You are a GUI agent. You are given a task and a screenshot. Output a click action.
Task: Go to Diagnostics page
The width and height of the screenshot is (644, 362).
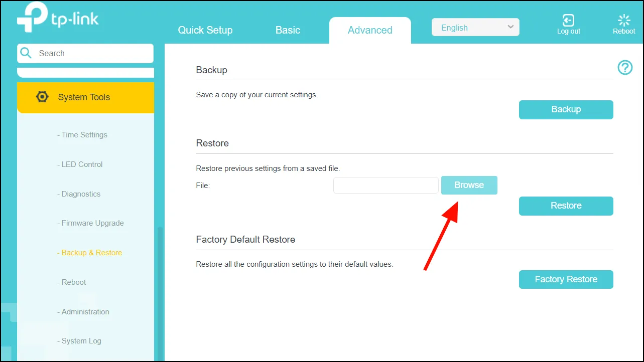(79, 194)
